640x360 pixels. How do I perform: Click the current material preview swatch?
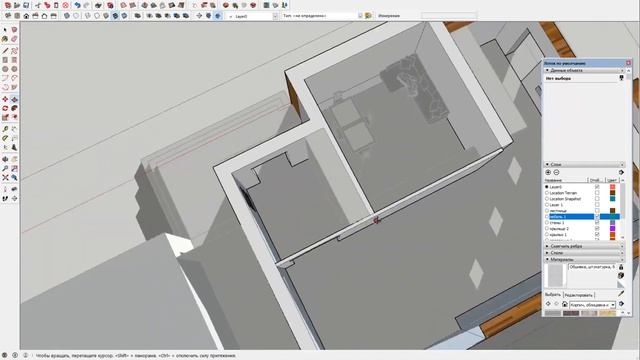coord(555,275)
